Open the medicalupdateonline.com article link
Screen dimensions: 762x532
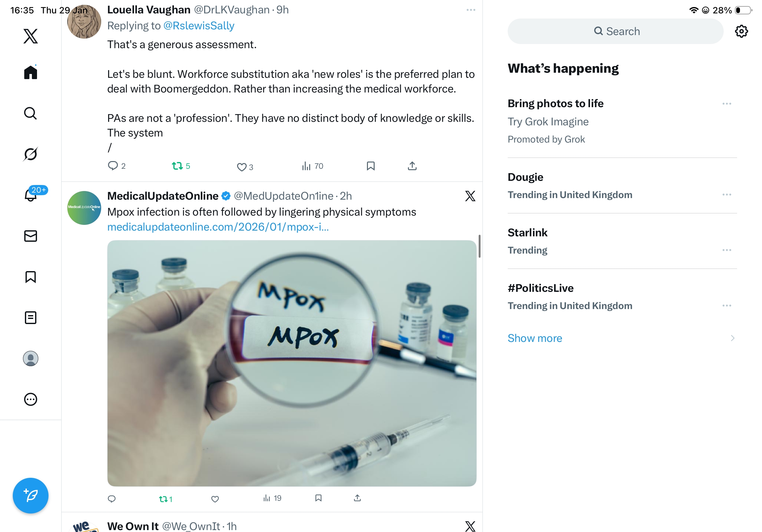pyautogui.click(x=218, y=227)
